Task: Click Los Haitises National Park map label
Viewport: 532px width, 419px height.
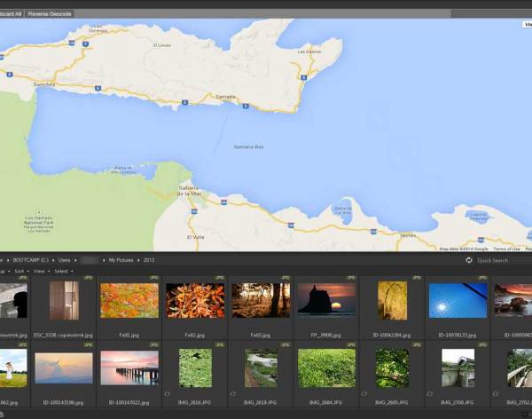Action: pos(39,225)
